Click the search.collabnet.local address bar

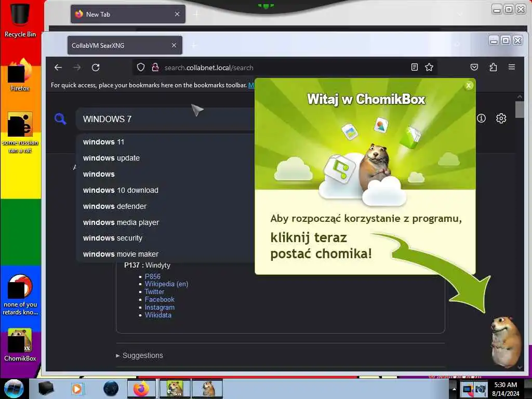point(285,68)
